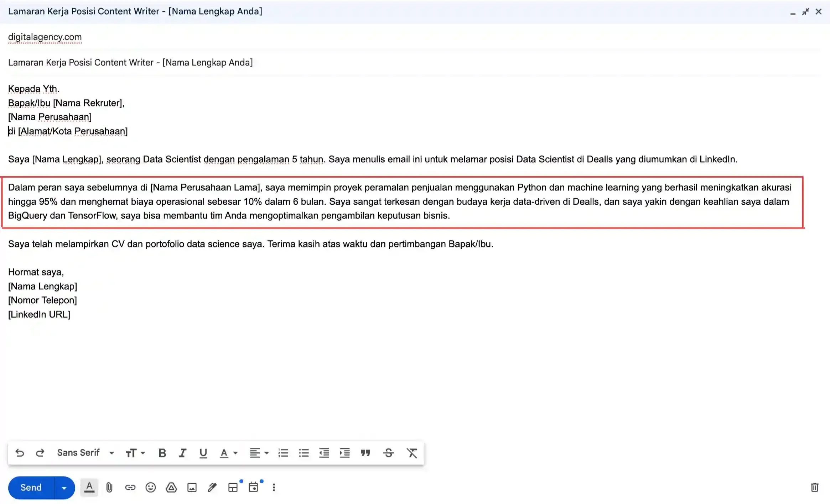Toggle italic formatting

tap(182, 453)
